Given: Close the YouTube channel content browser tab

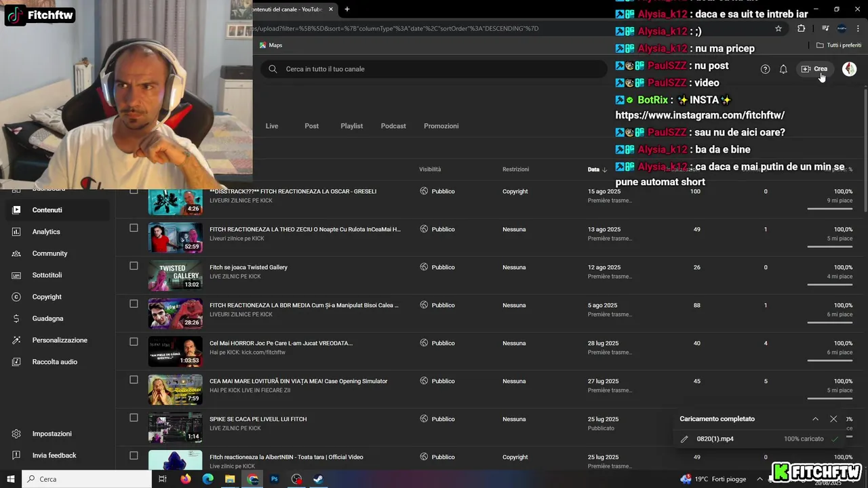Looking at the screenshot, I should point(331,9).
